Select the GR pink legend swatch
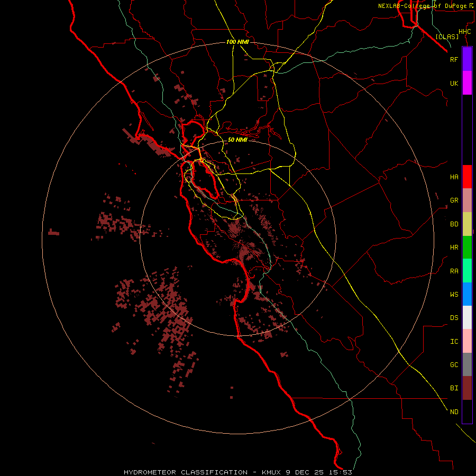 tap(467, 200)
